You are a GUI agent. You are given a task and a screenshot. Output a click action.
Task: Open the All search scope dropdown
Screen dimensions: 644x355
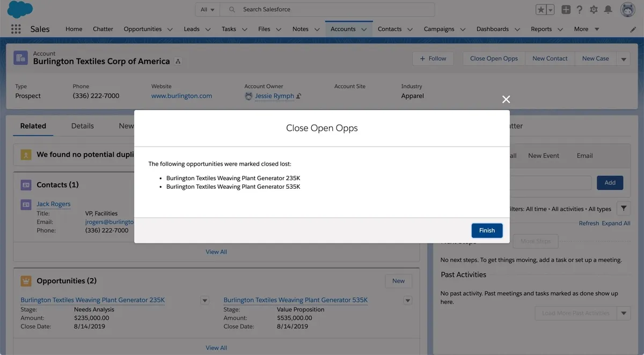207,10
